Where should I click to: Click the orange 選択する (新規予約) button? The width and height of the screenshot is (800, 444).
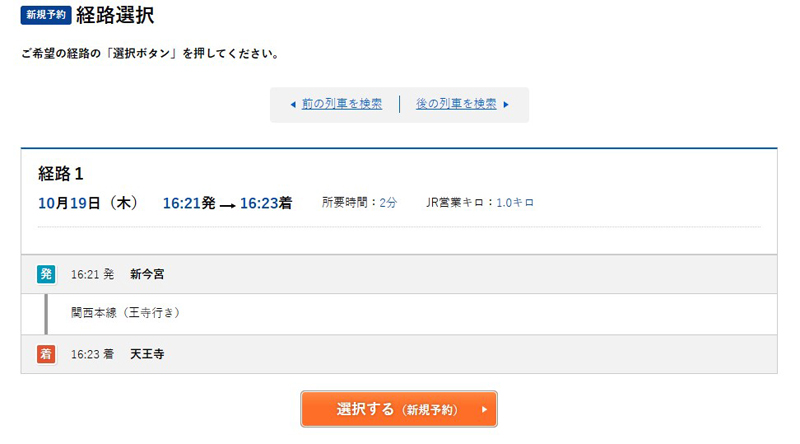pyautogui.click(x=398, y=409)
